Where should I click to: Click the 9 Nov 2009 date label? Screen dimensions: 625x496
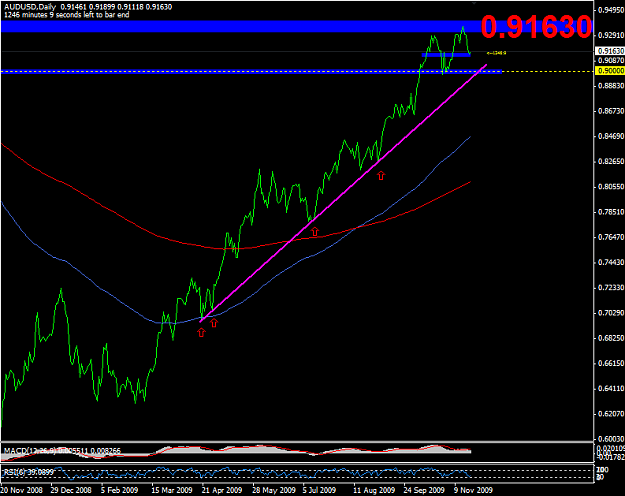474,490
